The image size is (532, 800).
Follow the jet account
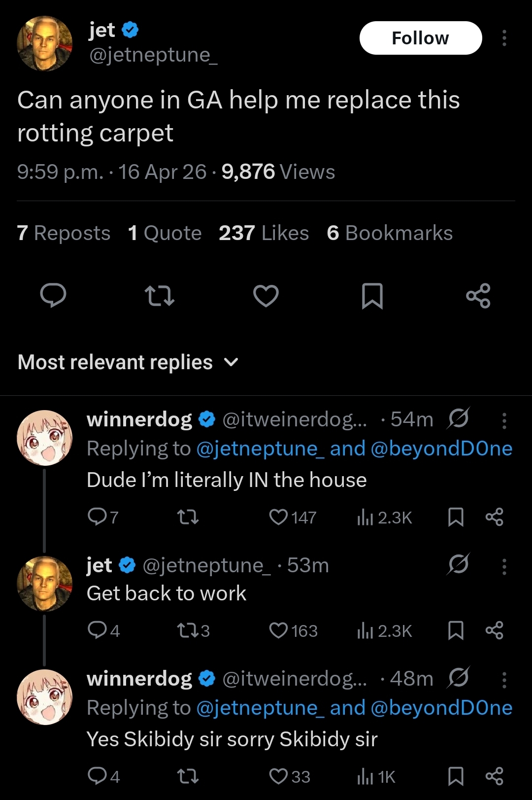(420, 38)
